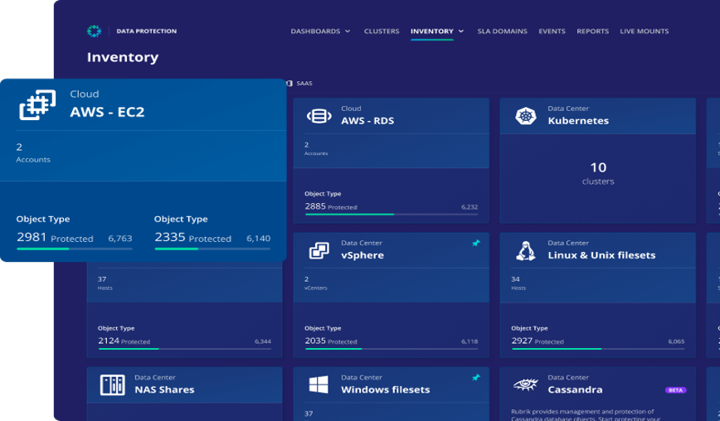Screen dimensions: 720x421
Task: Open SLA Domains page
Action: pyautogui.click(x=502, y=31)
